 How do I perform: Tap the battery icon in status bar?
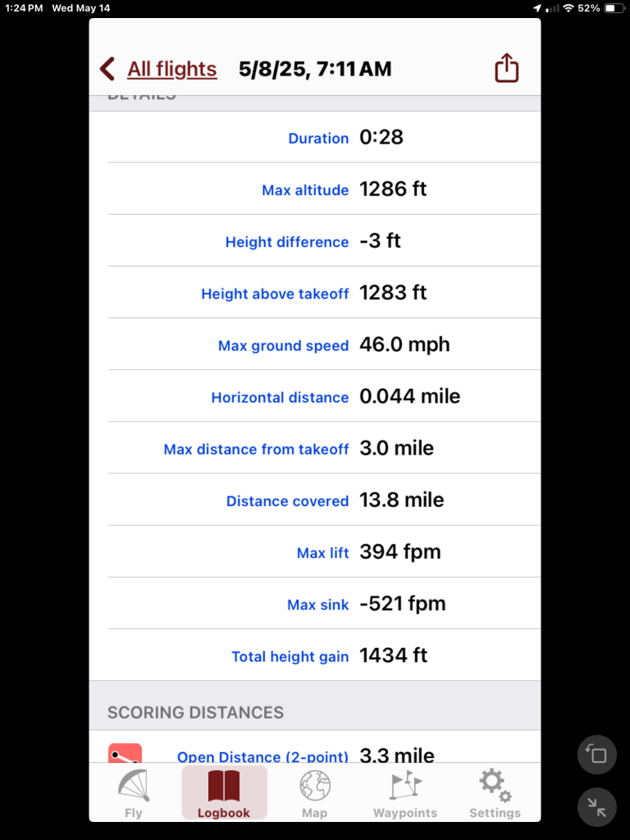tap(614, 8)
